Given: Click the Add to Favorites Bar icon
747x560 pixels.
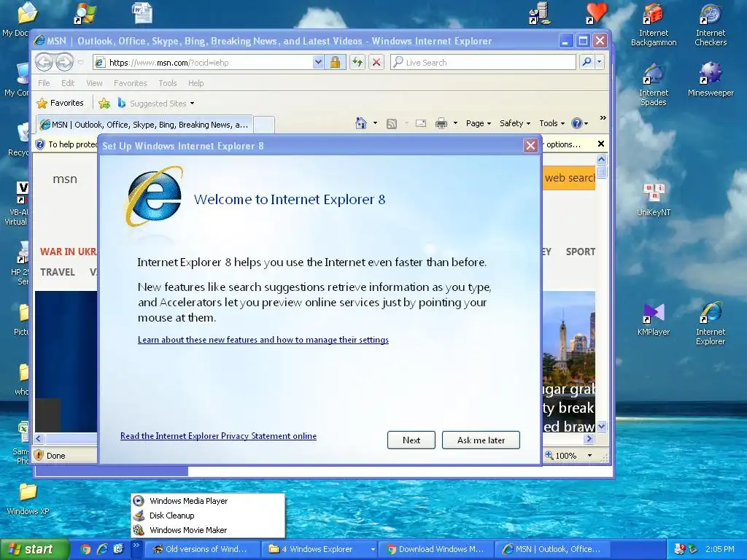Looking at the screenshot, I should pos(104,103).
